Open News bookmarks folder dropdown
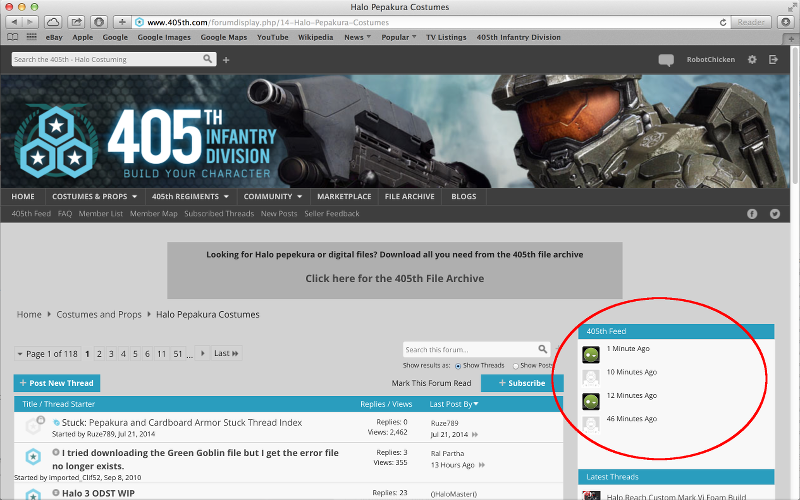This screenshot has width=800, height=500. point(357,37)
